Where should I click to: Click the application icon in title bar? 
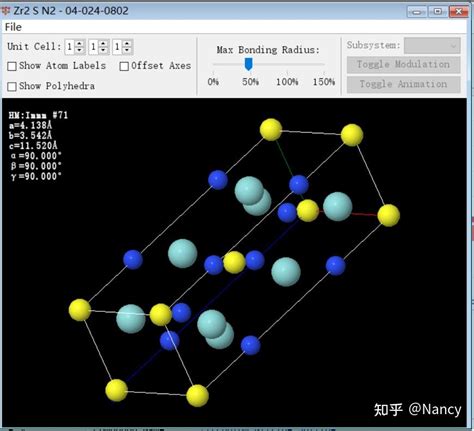(x=6, y=11)
